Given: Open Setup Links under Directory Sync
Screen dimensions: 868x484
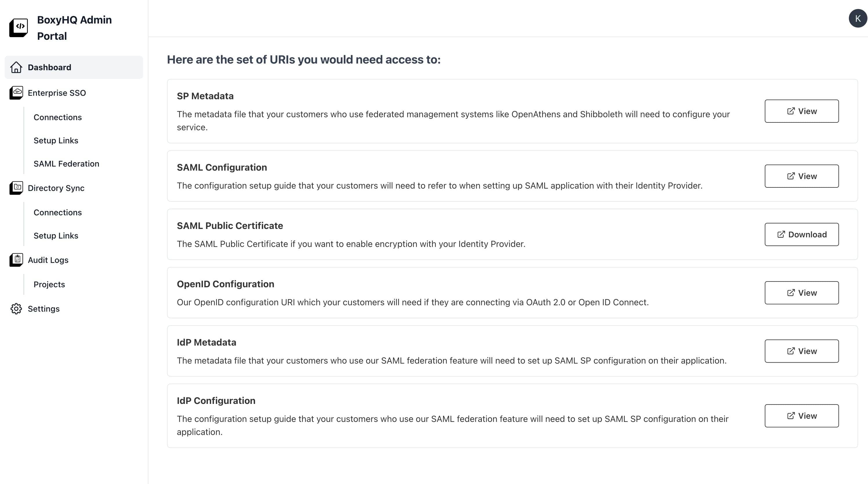Looking at the screenshot, I should (56, 235).
